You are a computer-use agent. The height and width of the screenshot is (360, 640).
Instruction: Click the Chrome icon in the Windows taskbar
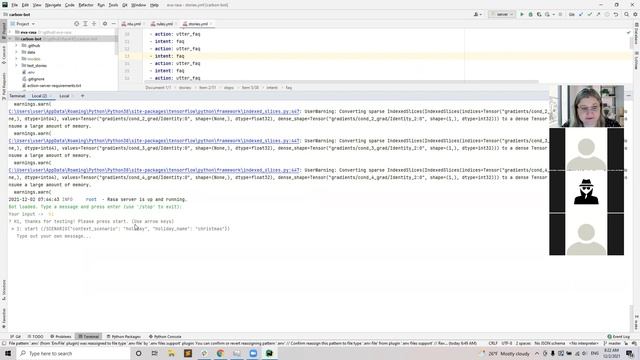coord(220,353)
